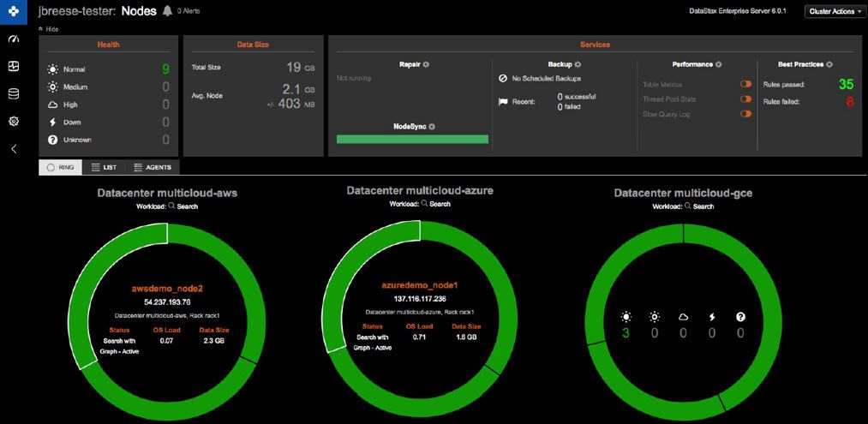Screen dimensions: 868x424
Task: Click the multicloud-azure Search workload link
Action: tap(435, 204)
